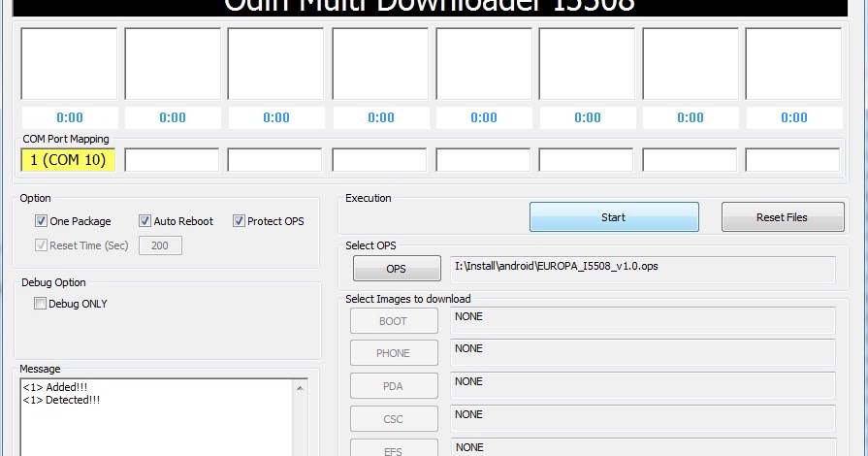Click the PHONE image button
The height and width of the screenshot is (456, 868).
click(x=394, y=353)
